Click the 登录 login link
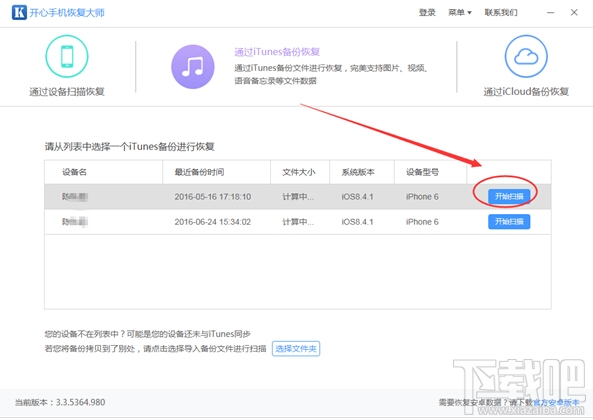Image resolution: width=593 pixels, height=420 pixels. [427, 12]
